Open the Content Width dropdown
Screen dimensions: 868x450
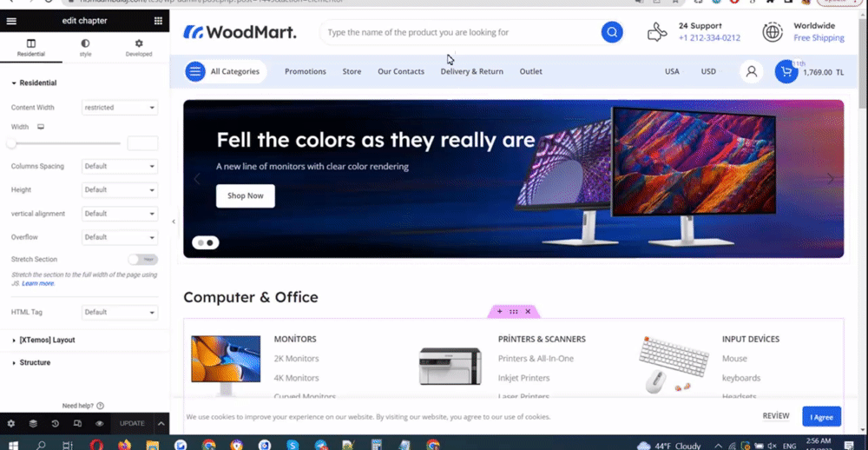click(120, 108)
